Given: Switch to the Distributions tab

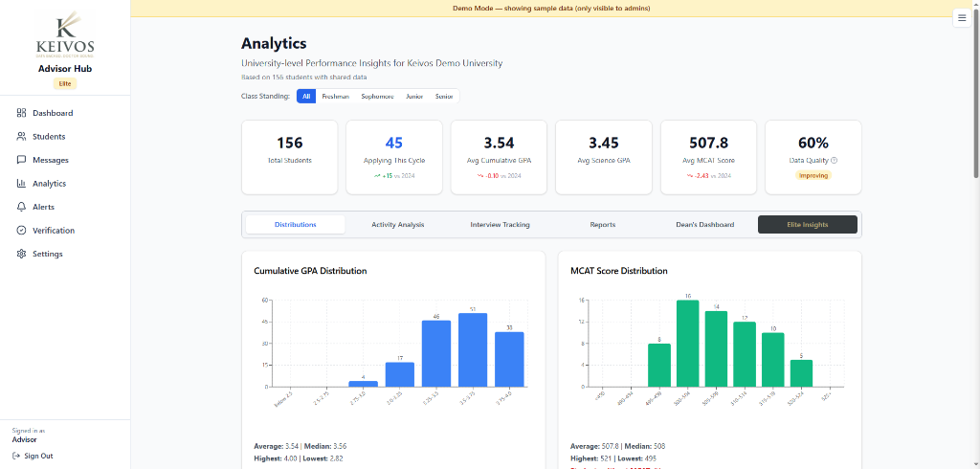Looking at the screenshot, I should (x=295, y=225).
